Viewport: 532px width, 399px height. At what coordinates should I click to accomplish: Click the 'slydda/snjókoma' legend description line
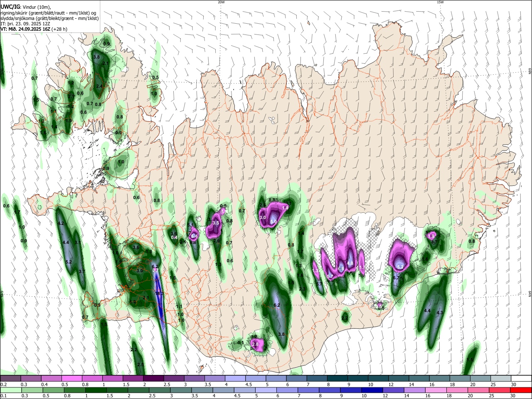(49, 18)
